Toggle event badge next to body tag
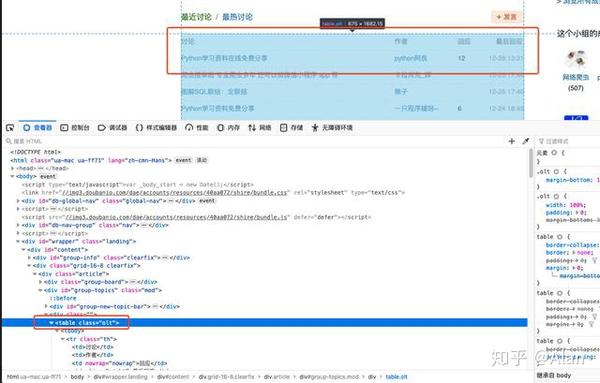Viewport: 600px width, 383px height. click(x=48, y=176)
